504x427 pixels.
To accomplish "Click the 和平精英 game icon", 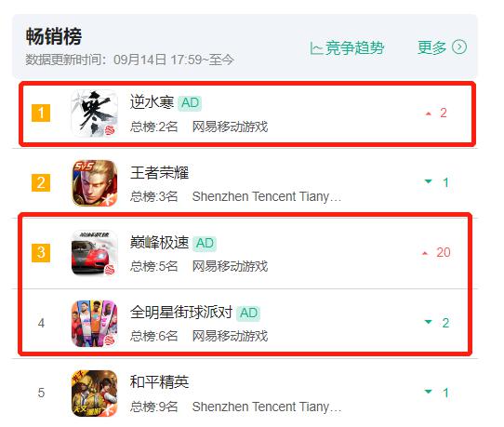I will [x=94, y=394].
